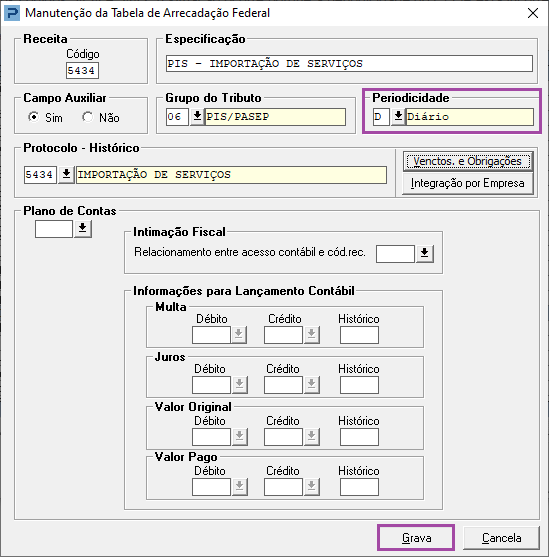Select Não for Campo Auxiliar
Viewport: 549px width, 557px height.
click(87, 117)
